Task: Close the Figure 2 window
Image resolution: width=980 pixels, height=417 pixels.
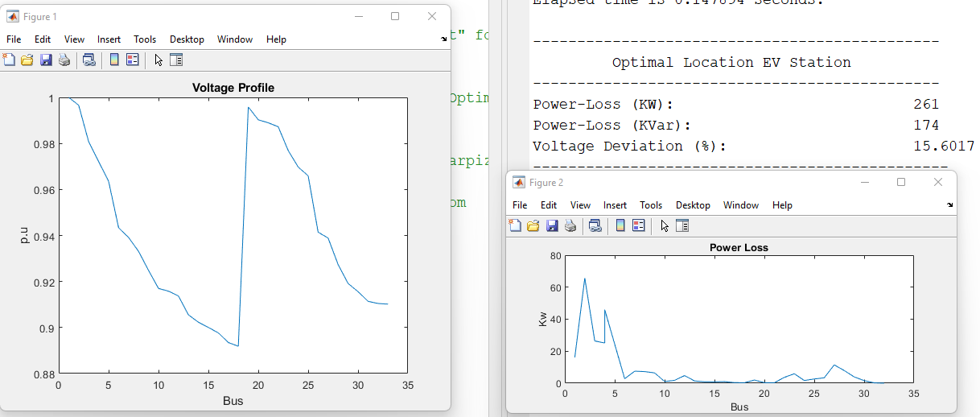Action: click(938, 182)
